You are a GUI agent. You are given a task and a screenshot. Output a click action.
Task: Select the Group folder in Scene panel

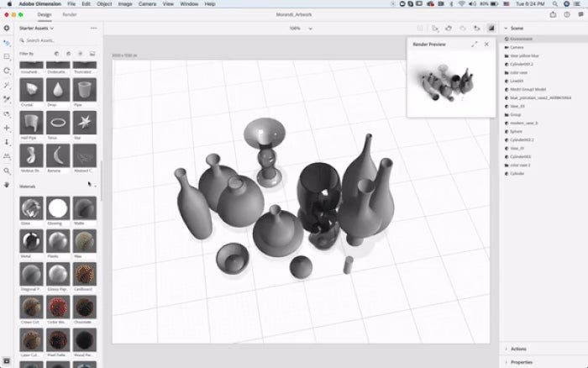point(543,114)
